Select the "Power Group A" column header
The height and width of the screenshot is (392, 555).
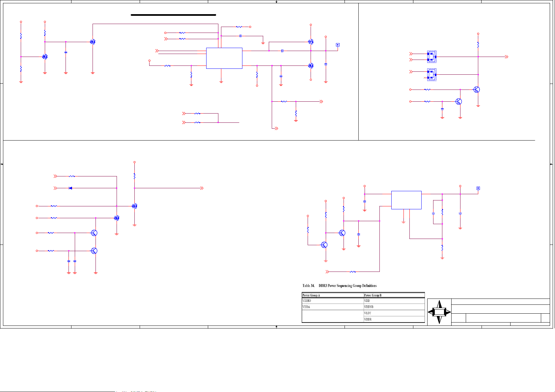click(x=333, y=295)
